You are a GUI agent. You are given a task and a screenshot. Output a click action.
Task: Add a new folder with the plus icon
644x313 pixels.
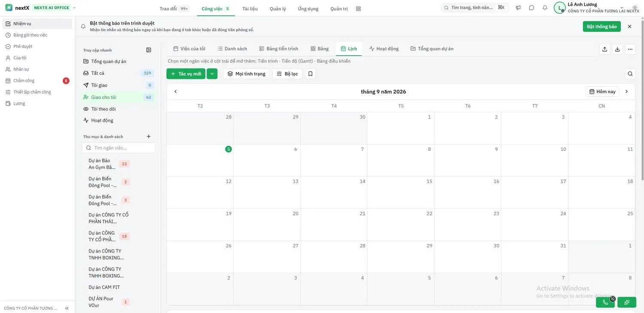click(149, 136)
